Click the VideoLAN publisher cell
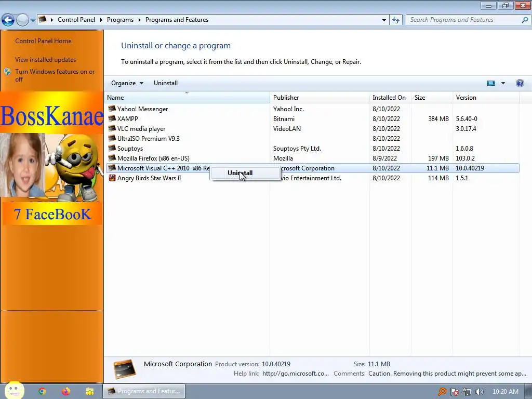This screenshot has width=532, height=399. tap(287, 129)
